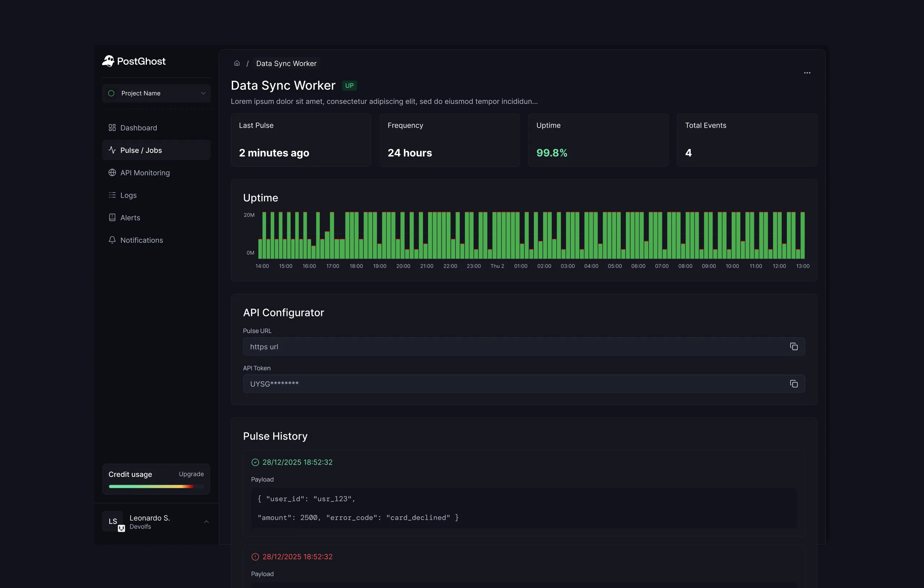This screenshot has height=588, width=924.
Task: Click the Lorem ipsum description text
Action: 384,101
